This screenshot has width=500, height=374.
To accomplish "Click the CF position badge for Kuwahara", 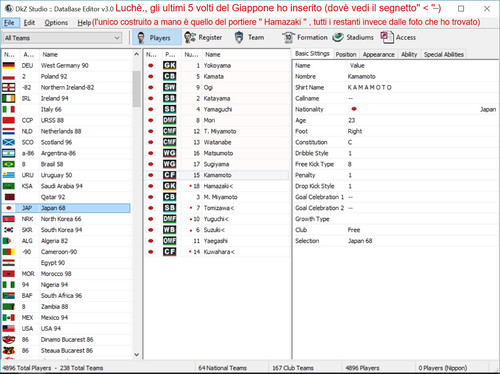I will pyautogui.click(x=169, y=252).
